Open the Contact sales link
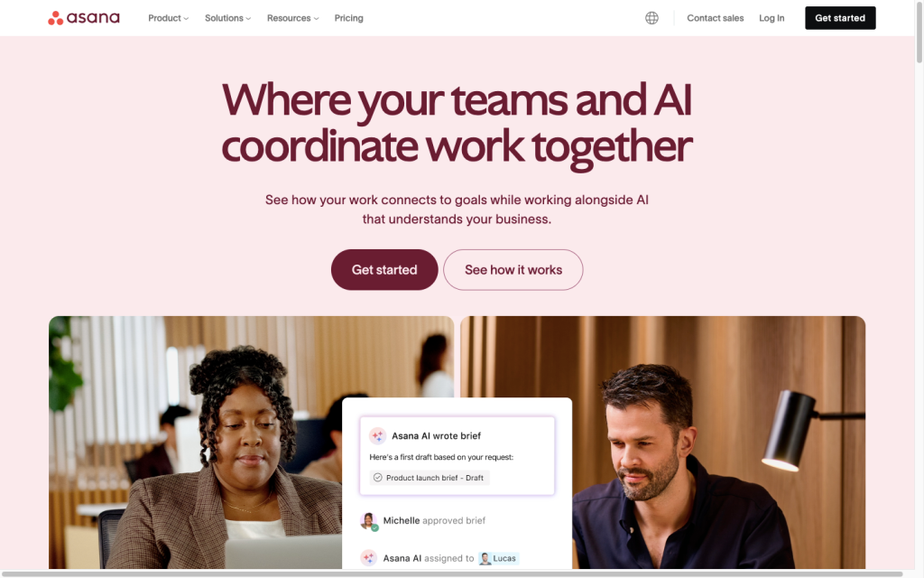Viewport: 924px width, 578px height. 715,18
